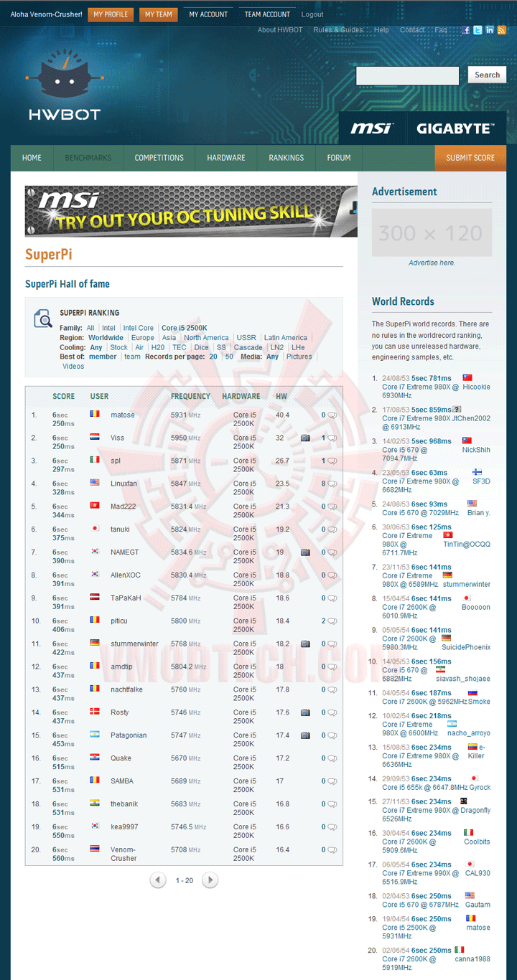
Task: Open user stummerwinter in ranking table
Action: [135, 644]
